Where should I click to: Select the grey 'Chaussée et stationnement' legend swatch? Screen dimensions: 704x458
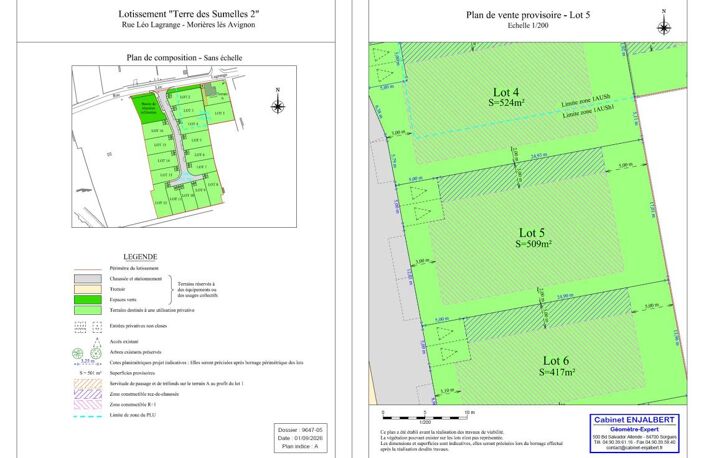coord(88,279)
